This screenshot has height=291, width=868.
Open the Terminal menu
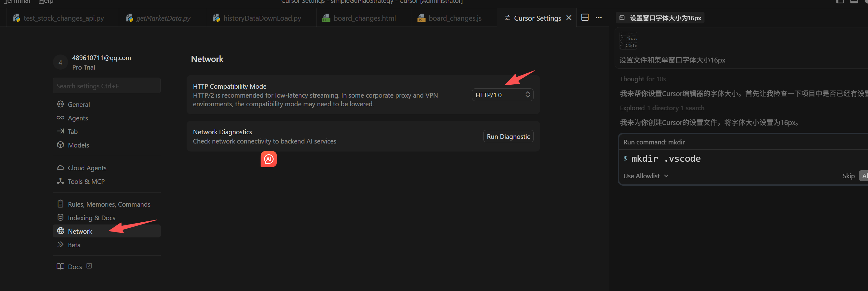point(17,2)
